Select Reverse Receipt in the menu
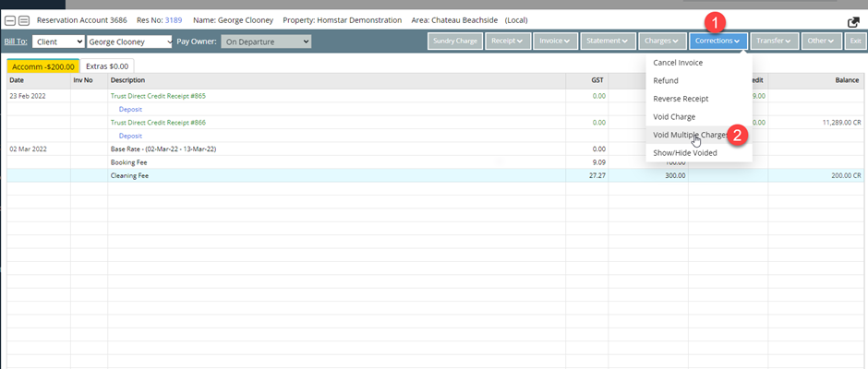The image size is (868, 369). point(681,99)
